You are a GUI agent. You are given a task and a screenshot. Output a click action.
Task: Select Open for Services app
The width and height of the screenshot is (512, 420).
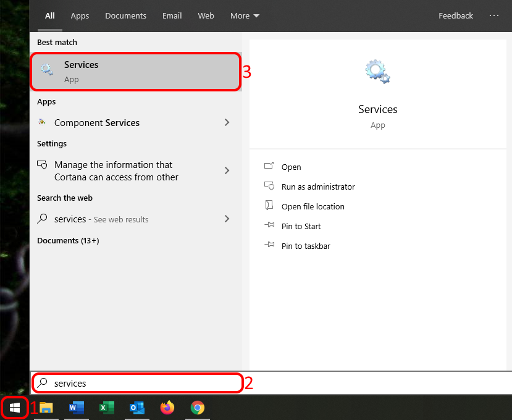tap(292, 167)
